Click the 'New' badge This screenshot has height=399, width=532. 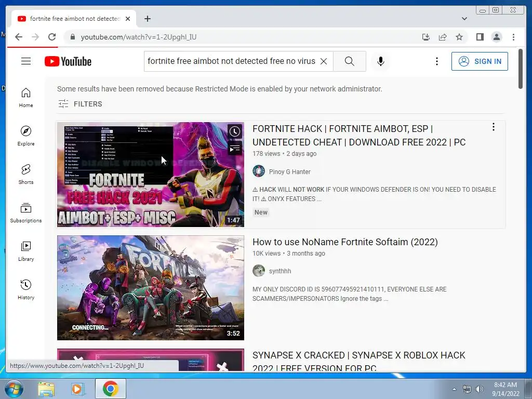(x=261, y=212)
